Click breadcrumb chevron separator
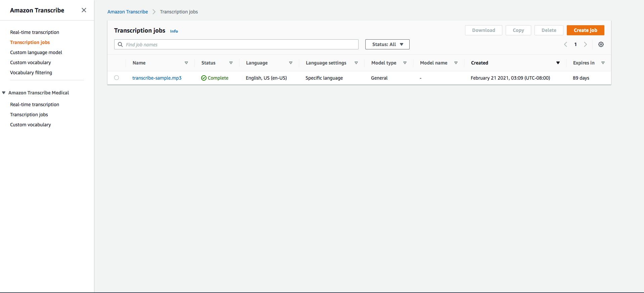Image resolution: width=644 pixels, height=293 pixels. click(x=154, y=12)
